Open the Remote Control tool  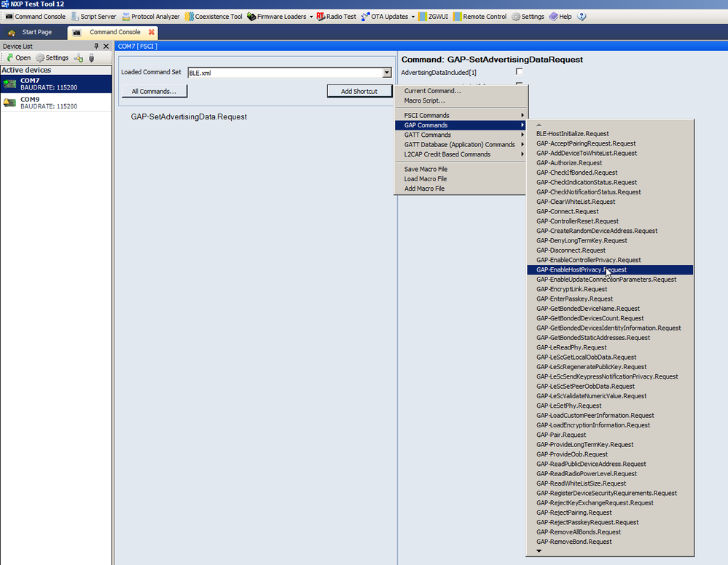pos(480,17)
